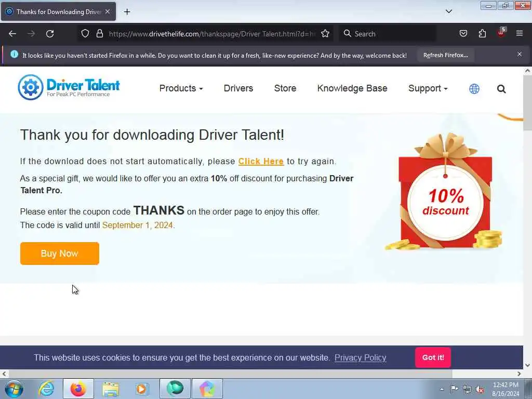Image resolution: width=532 pixels, height=399 pixels.
Task: Expand the list all tabs chevron
Action: 448,11
